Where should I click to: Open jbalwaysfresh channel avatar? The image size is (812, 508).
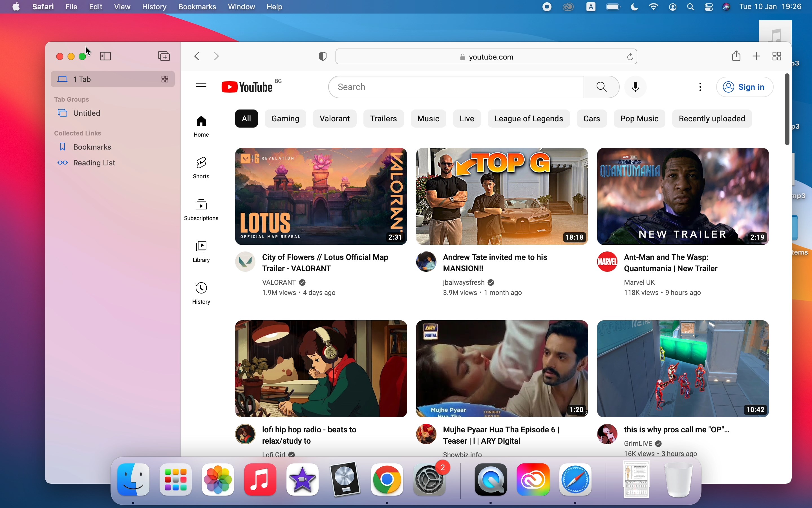click(426, 261)
